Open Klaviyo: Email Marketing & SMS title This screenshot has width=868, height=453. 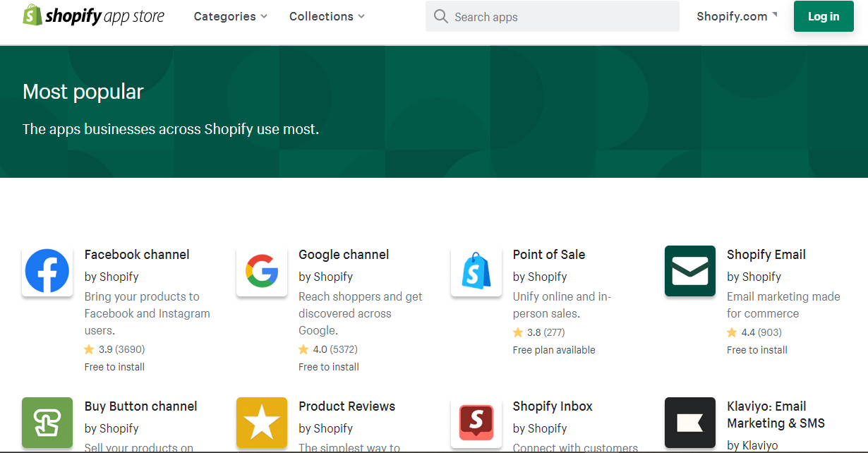coord(776,415)
